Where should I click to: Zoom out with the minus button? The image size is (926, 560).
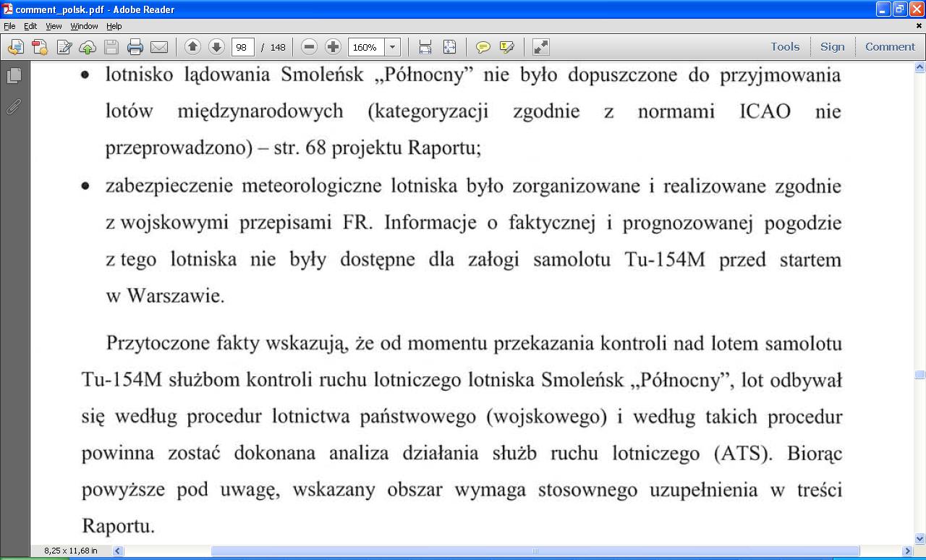[309, 47]
